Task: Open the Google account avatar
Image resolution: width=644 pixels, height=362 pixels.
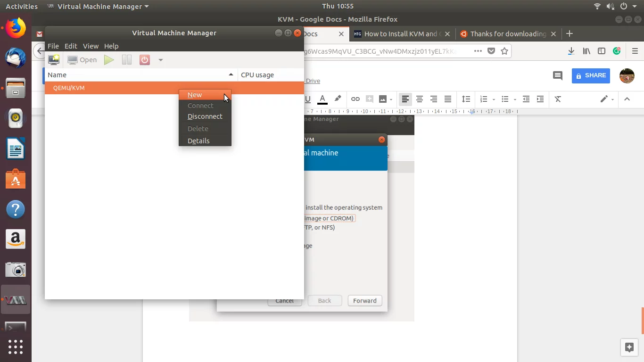Action: click(627, 75)
